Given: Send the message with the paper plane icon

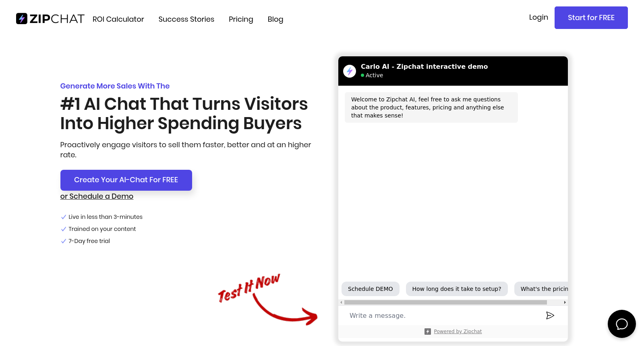Looking at the screenshot, I should [550, 315].
